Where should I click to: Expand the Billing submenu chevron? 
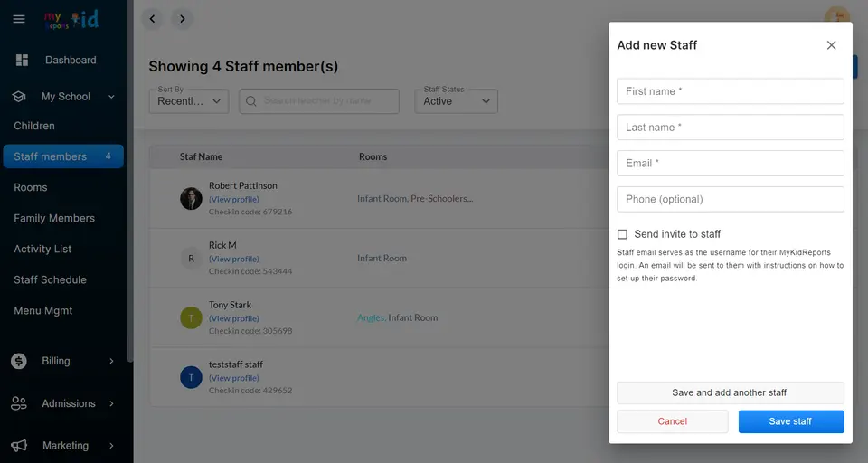[111, 361]
